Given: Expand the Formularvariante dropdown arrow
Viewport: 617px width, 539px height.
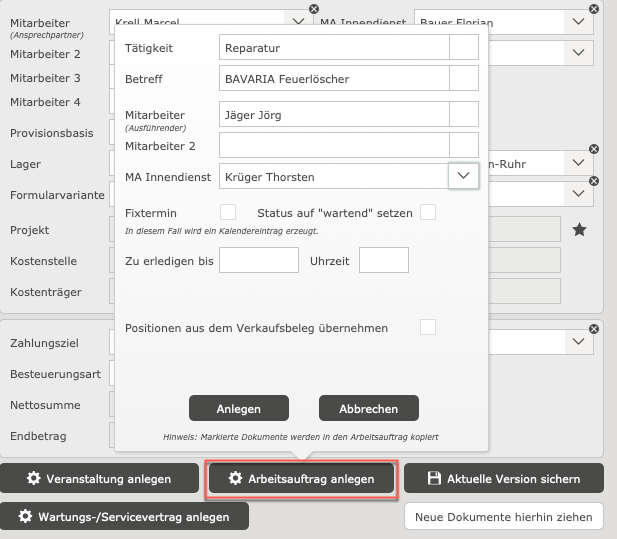Looking at the screenshot, I should click(x=578, y=194).
